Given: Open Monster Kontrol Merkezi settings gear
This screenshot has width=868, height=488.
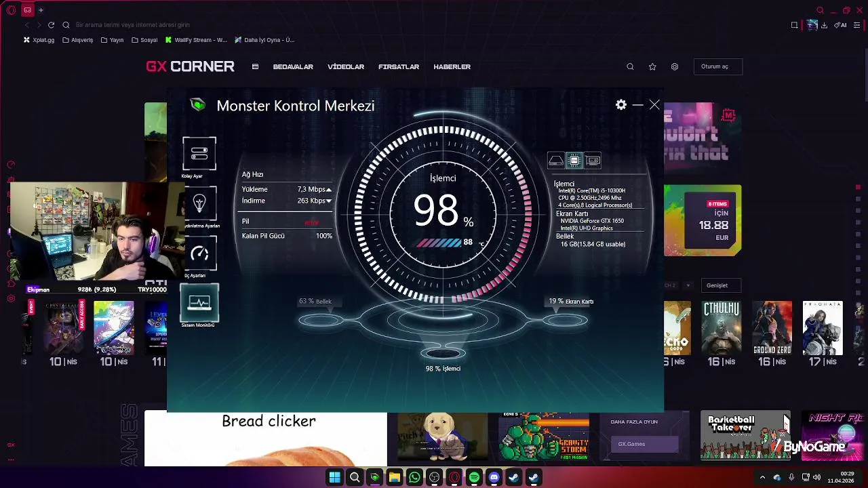Looking at the screenshot, I should (621, 105).
